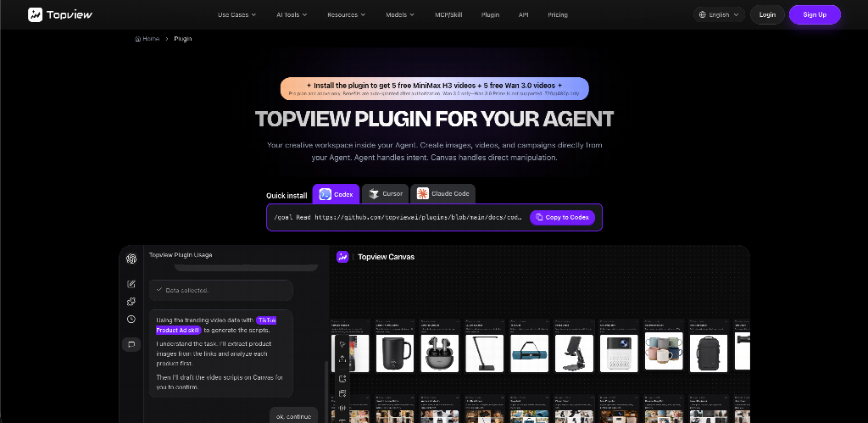Click the Login button
Viewport: 868px width, 423px height.
coord(767,15)
